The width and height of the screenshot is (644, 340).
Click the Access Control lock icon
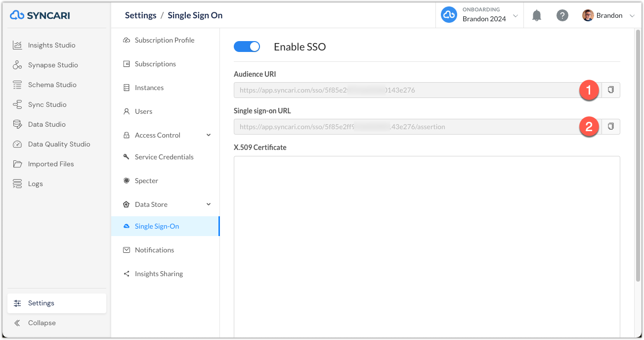click(127, 135)
